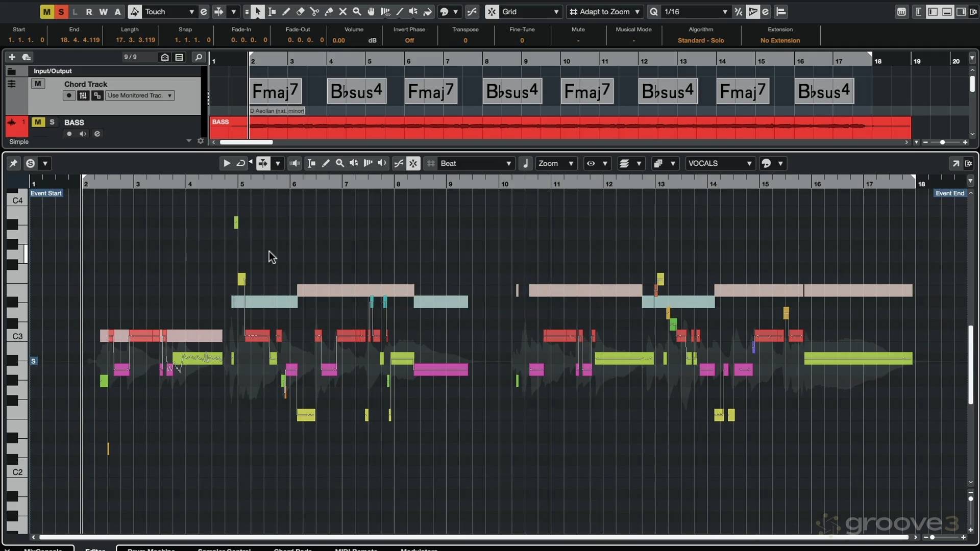Click bar 10 on lower editor ruler
This screenshot has height=551, width=980.
pos(505,184)
